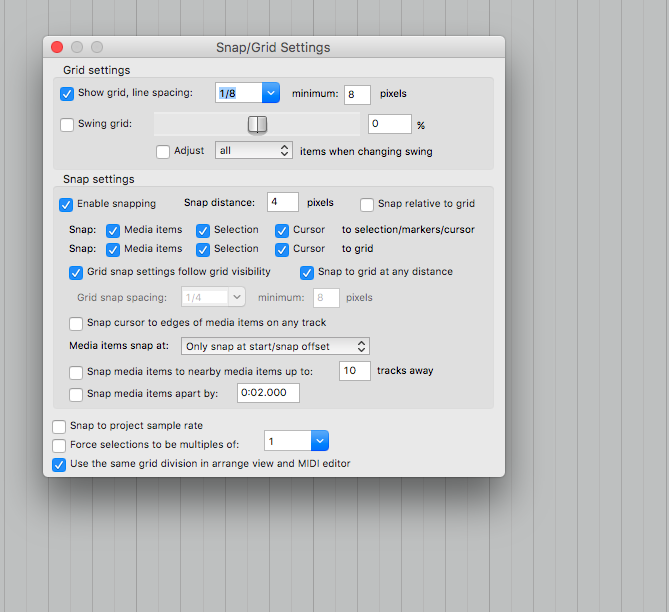Open Media items snap at popup menu
The width and height of the screenshot is (669, 612).
point(275,346)
